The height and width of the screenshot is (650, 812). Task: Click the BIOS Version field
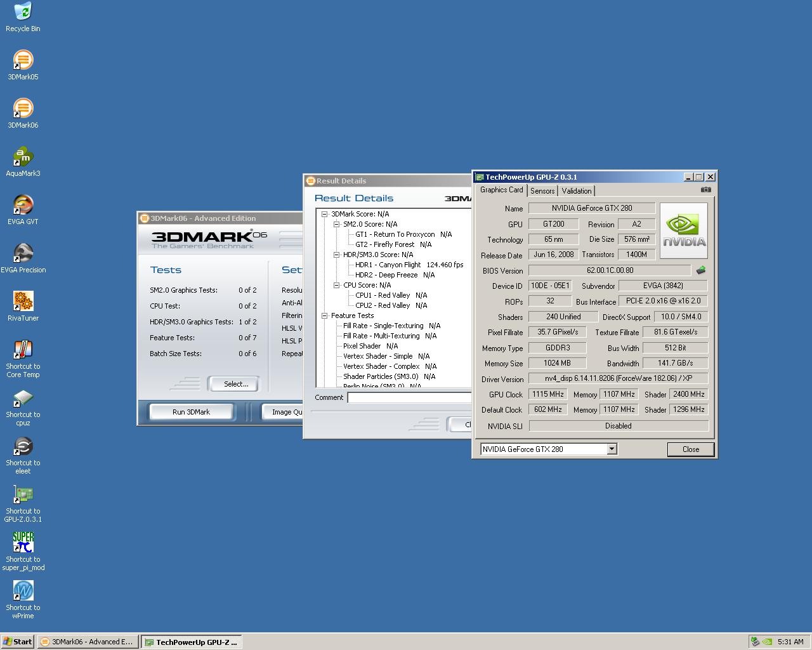point(610,270)
